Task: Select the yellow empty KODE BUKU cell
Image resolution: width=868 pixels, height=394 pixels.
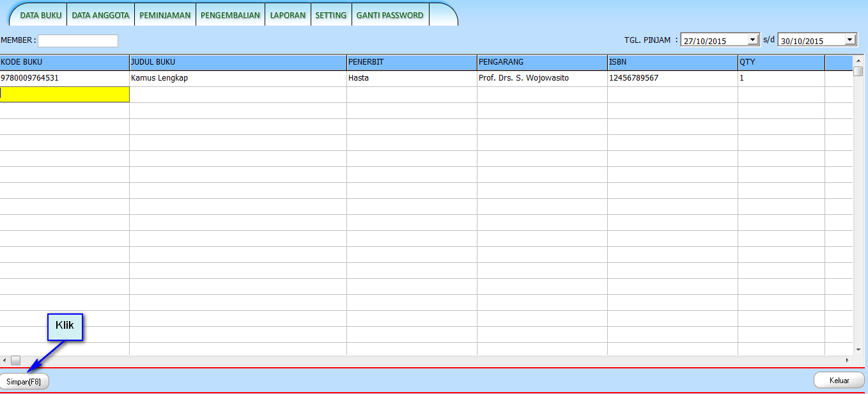Action: [x=64, y=94]
